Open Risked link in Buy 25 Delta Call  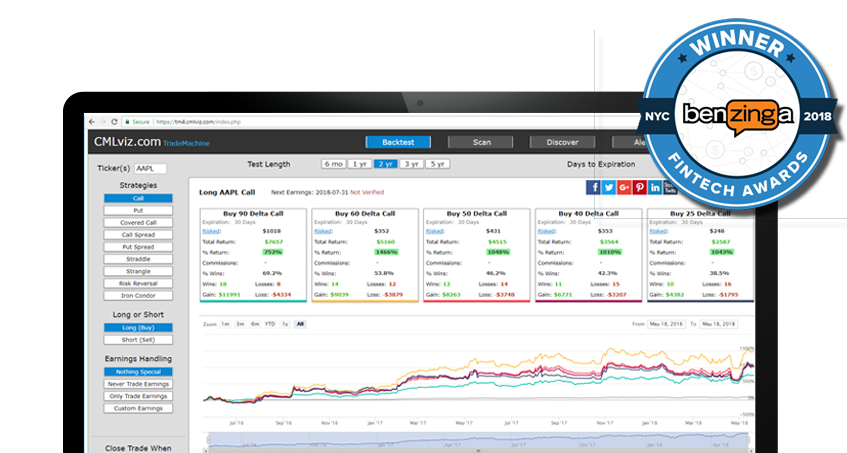pos(658,231)
